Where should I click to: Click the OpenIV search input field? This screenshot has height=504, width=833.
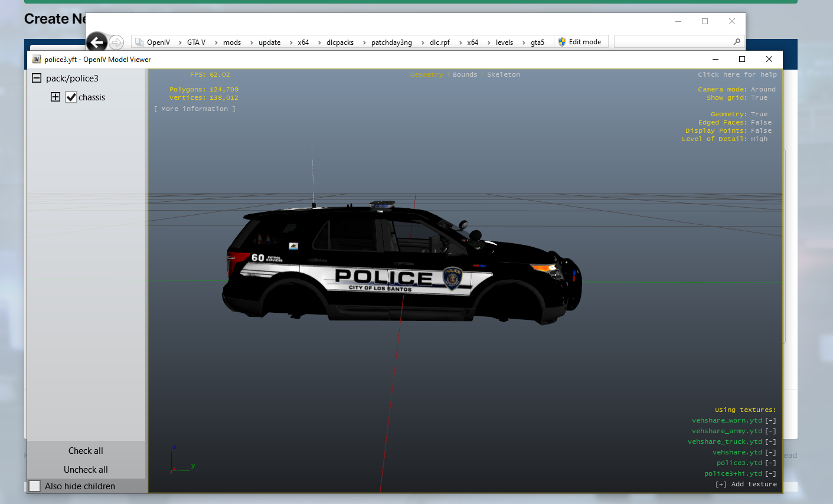click(x=672, y=42)
